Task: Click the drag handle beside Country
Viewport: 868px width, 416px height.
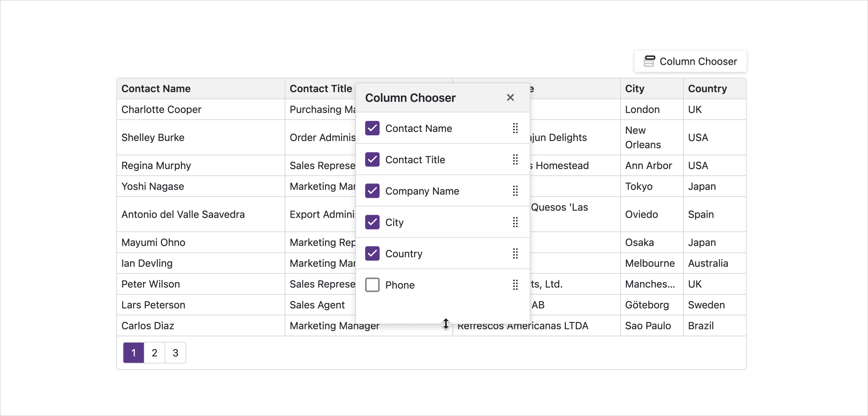Action: click(515, 254)
